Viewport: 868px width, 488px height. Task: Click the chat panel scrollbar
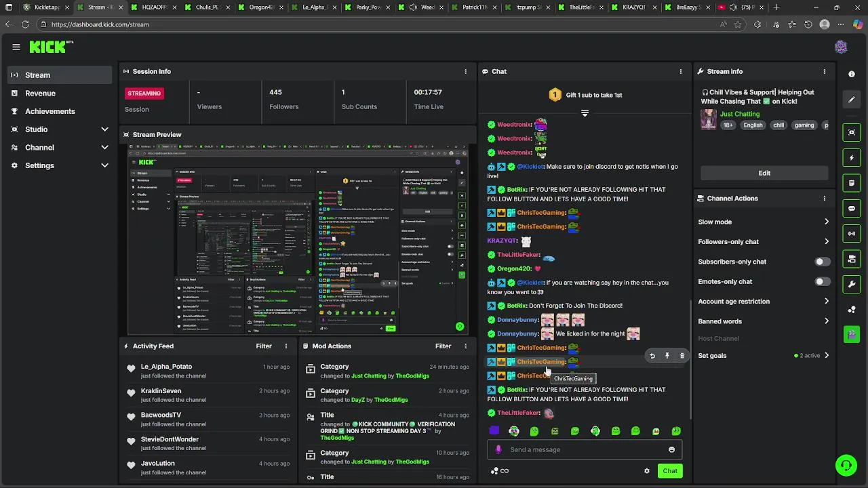click(x=690, y=359)
